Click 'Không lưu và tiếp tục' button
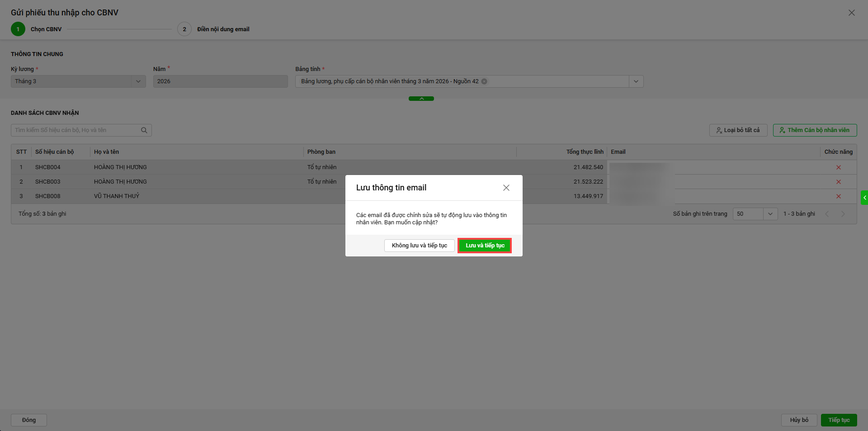Viewport: 868px width, 431px height. tap(419, 246)
